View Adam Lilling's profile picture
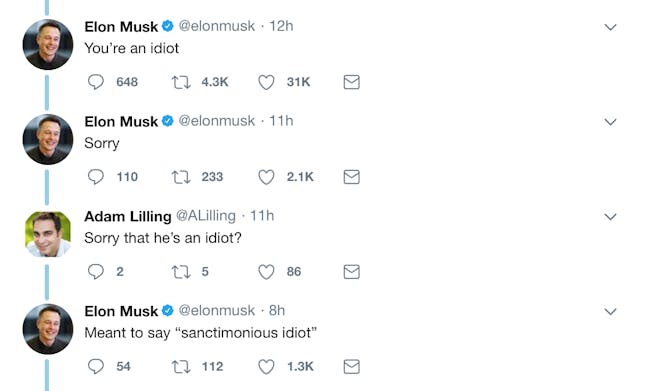The height and width of the screenshot is (391, 650). [48, 234]
